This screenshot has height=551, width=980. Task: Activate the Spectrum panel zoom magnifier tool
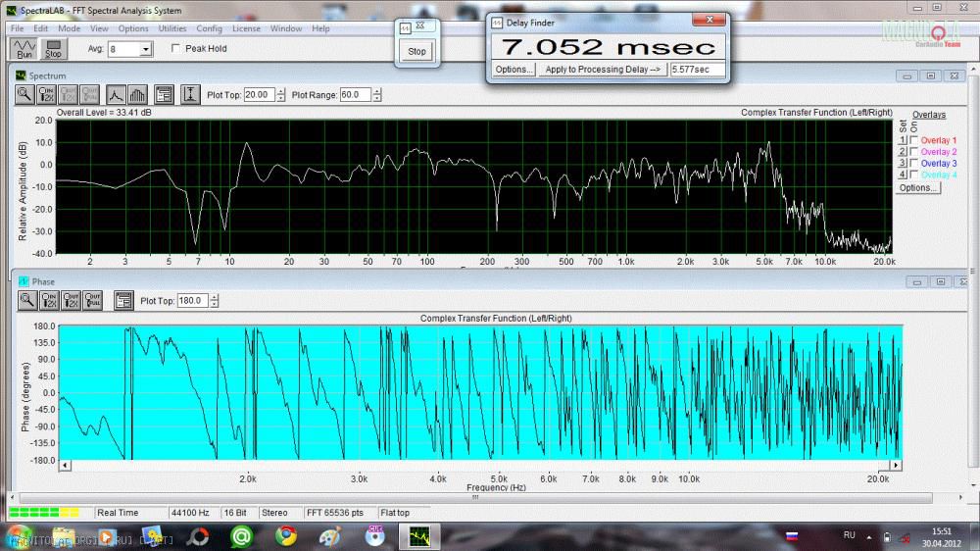pyautogui.click(x=24, y=94)
